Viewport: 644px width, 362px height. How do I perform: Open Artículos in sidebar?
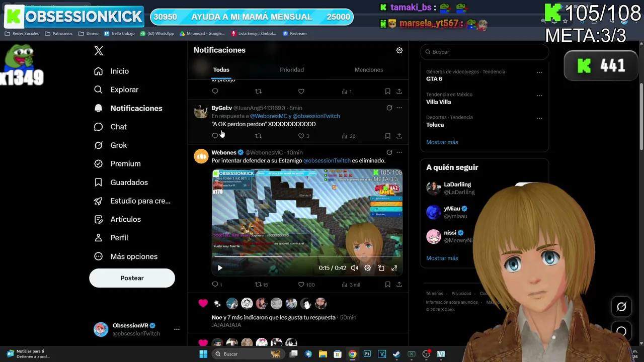tap(118, 219)
